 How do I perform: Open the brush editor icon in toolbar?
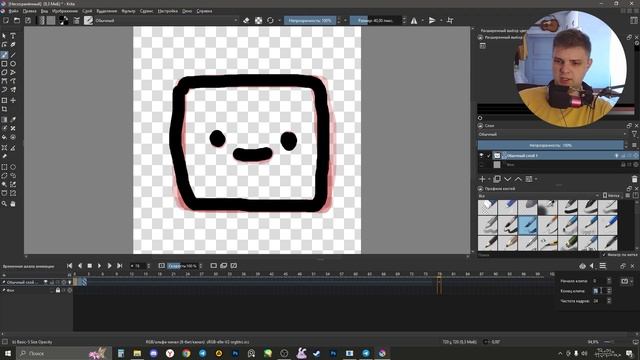(x=76, y=20)
